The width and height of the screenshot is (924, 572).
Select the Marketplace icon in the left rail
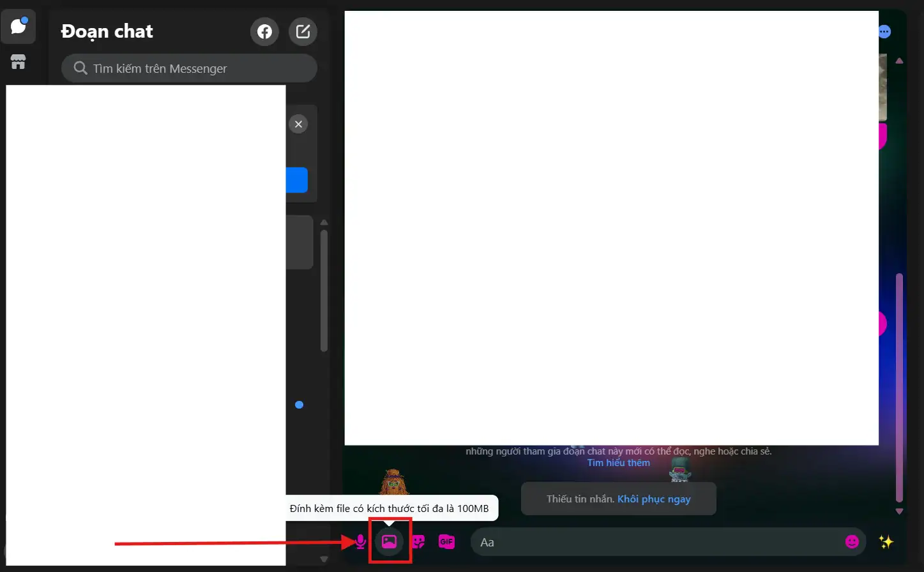point(18,62)
